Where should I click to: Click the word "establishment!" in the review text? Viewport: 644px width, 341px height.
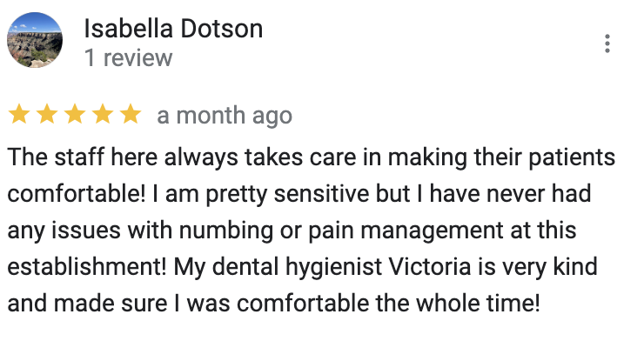87,267
